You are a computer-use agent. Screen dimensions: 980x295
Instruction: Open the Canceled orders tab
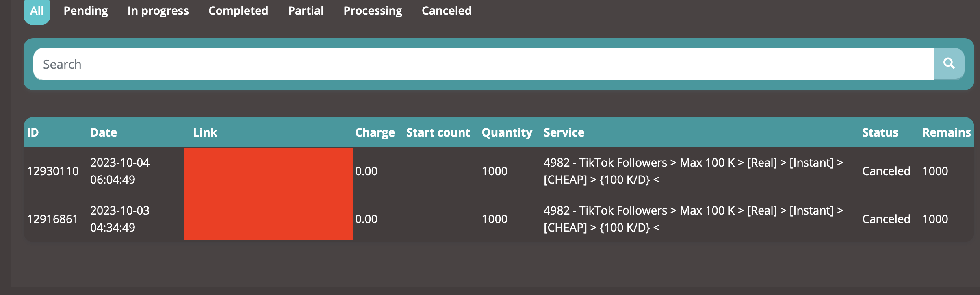[x=447, y=11]
